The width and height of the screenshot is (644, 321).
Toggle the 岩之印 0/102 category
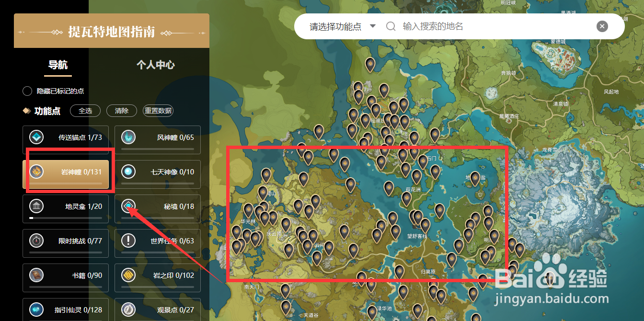click(158, 278)
